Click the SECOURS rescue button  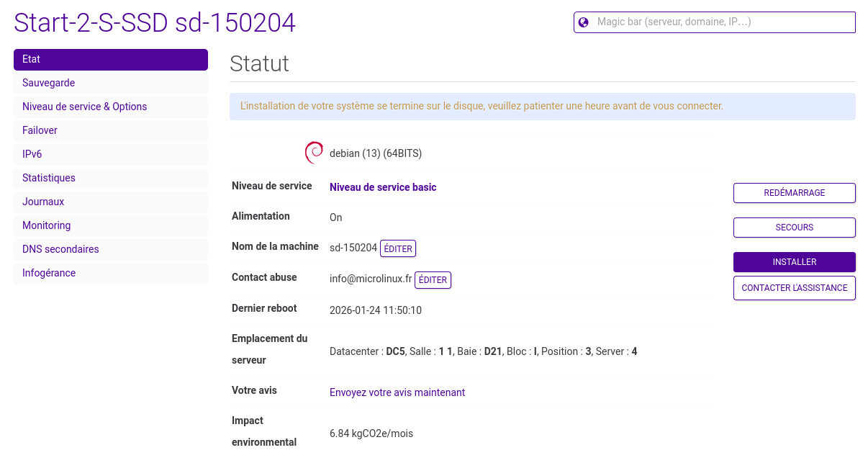point(794,228)
